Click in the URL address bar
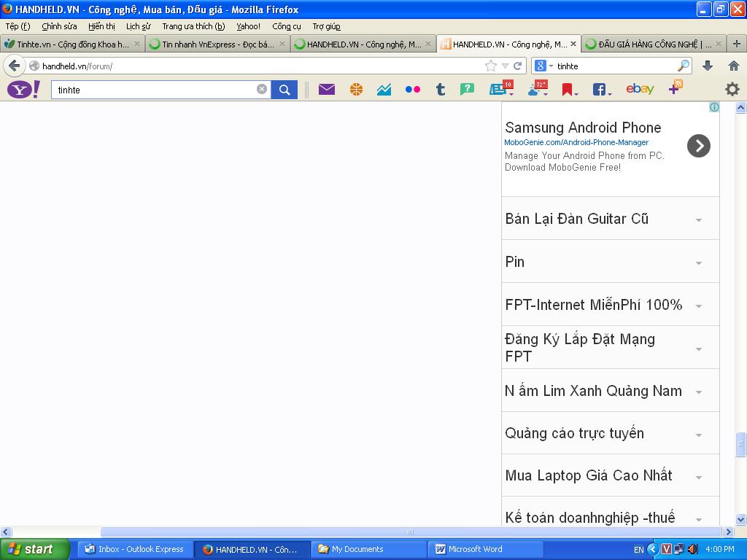 [x=255, y=66]
